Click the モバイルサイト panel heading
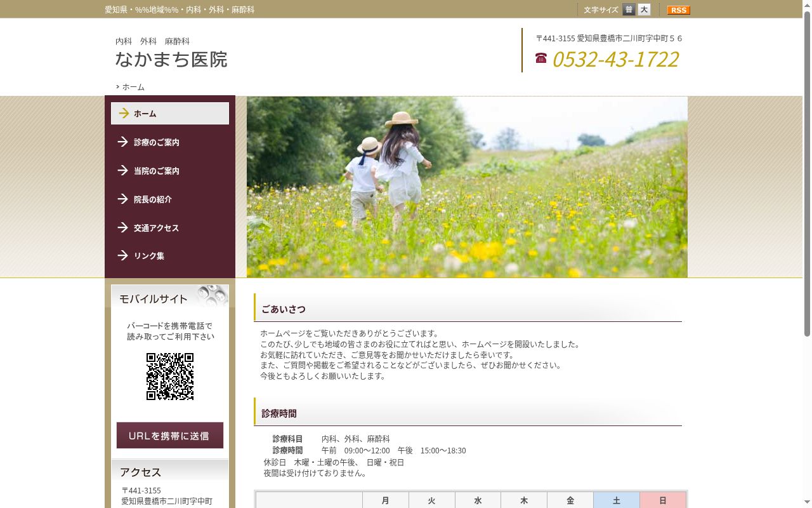 [x=170, y=298]
